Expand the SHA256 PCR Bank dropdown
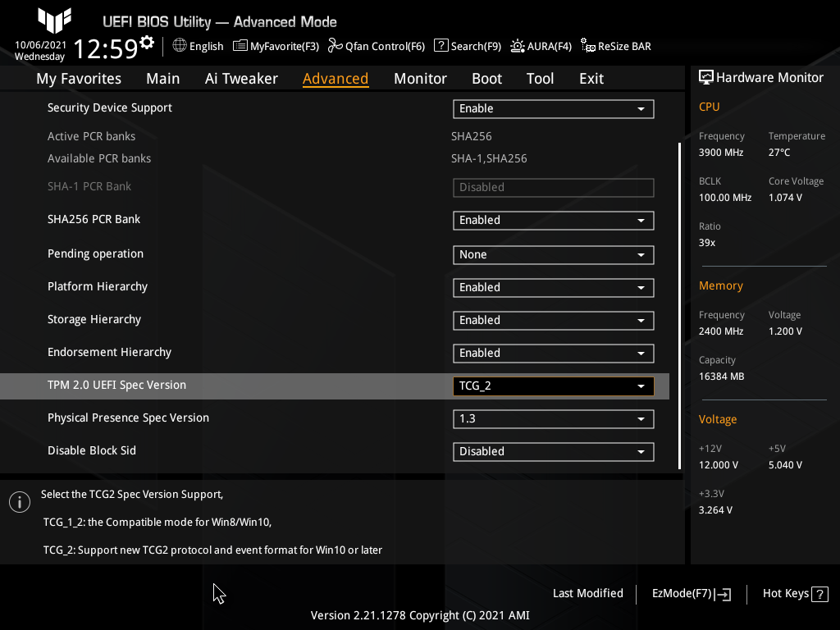This screenshot has height=630, width=840. [x=553, y=220]
